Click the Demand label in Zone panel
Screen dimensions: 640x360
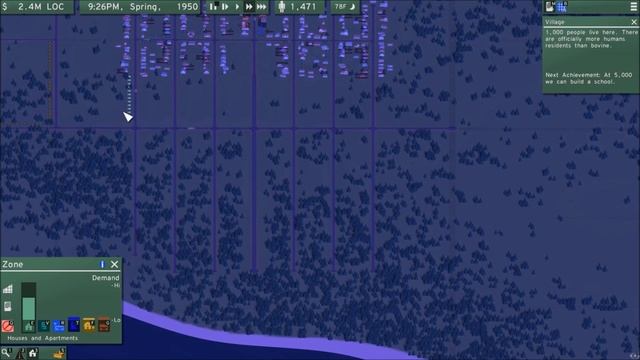pyautogui.click(x=105, y=278)
